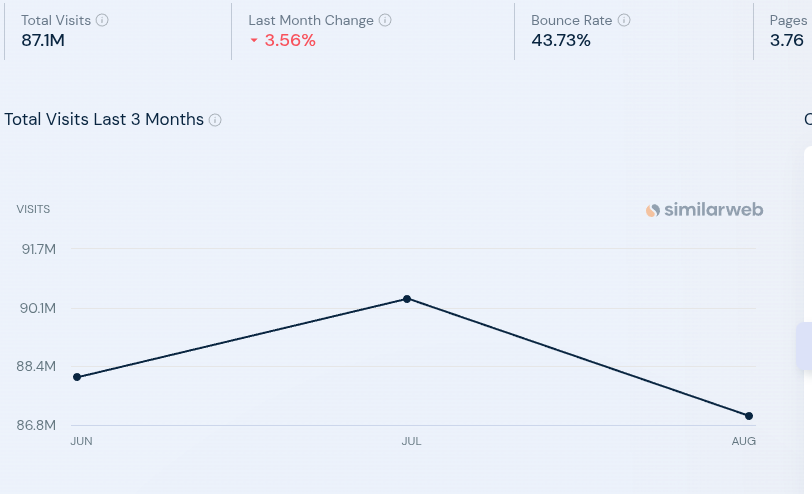The width and height of the screenshot is (812, 494).
Task: Click the 86.8M y-axis label
Action: 36,425
